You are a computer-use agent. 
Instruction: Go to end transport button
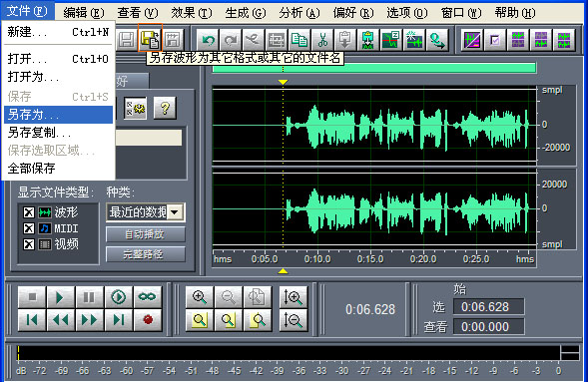pyautogui.click(x=119, y=320)
